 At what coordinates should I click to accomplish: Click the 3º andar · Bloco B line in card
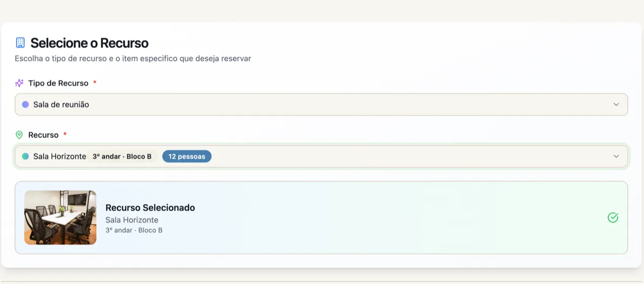(134, 230)
